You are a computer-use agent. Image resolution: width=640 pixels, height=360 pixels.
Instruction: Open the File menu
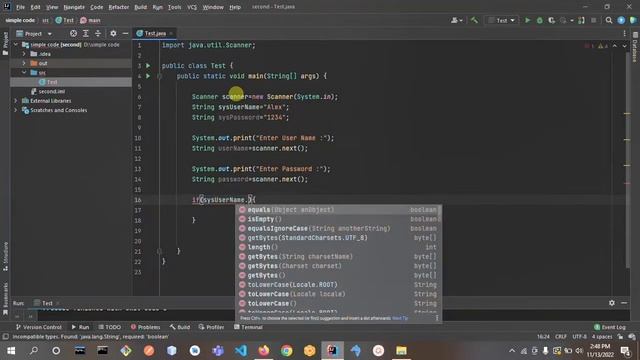(x=20, y=7)
